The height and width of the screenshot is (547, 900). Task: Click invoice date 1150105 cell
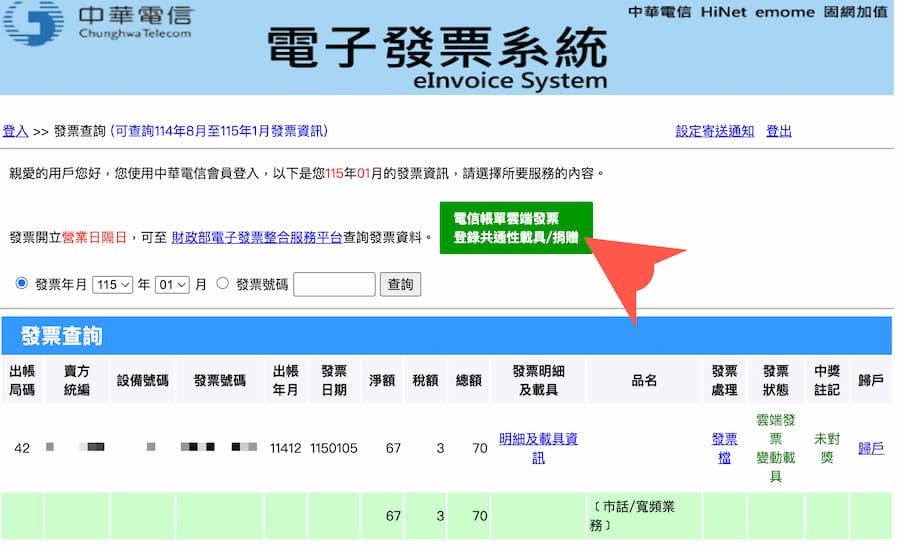tap(333, 448)
